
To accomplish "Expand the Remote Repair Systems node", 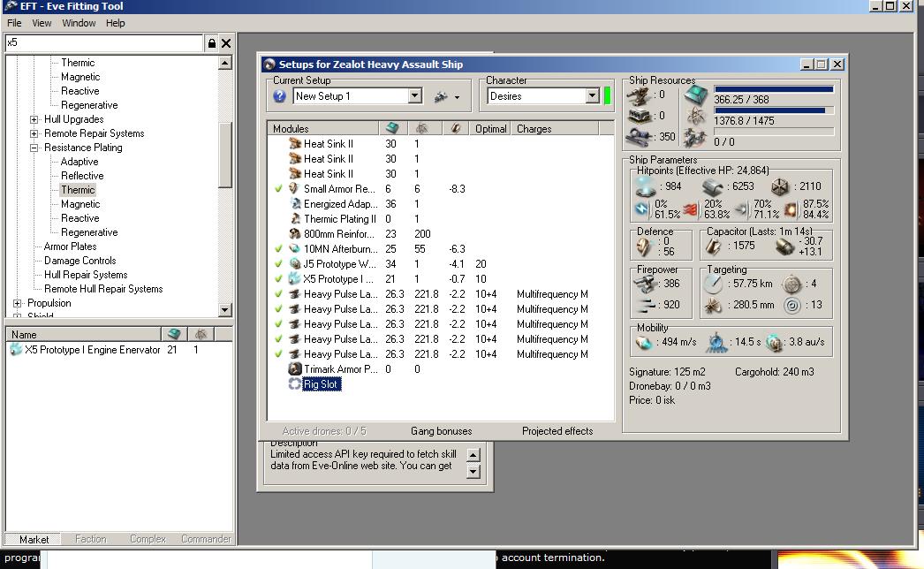I will [34, 133].
